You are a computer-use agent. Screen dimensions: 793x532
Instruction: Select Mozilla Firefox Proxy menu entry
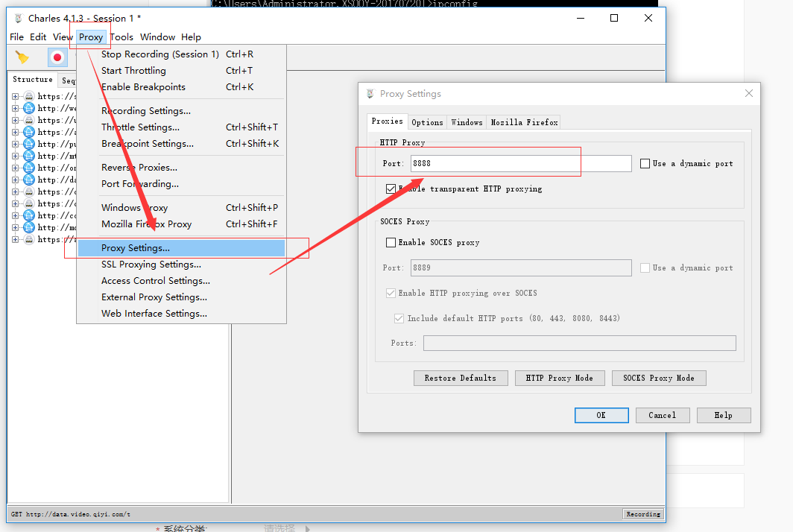(x=182, y=224)
